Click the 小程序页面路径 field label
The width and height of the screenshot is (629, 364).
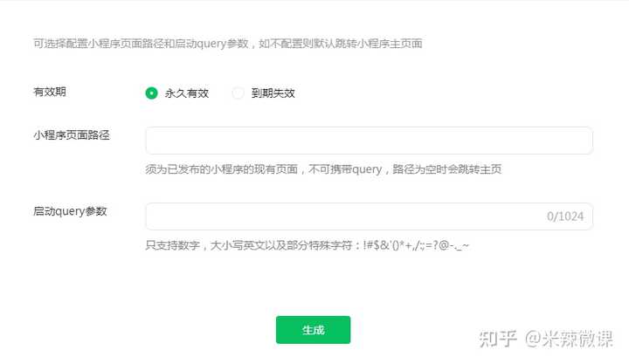72,135
